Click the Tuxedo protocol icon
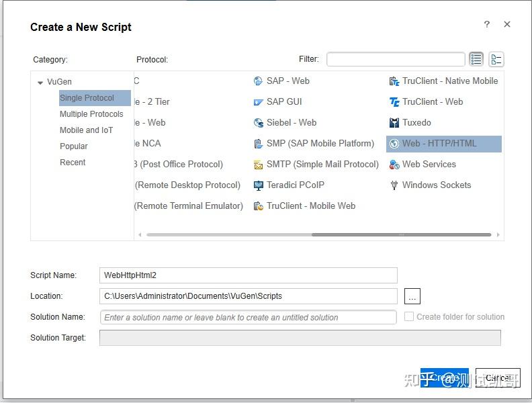Image resolution: width=532 pixels, height=403 pixels. tap(394, 123)
